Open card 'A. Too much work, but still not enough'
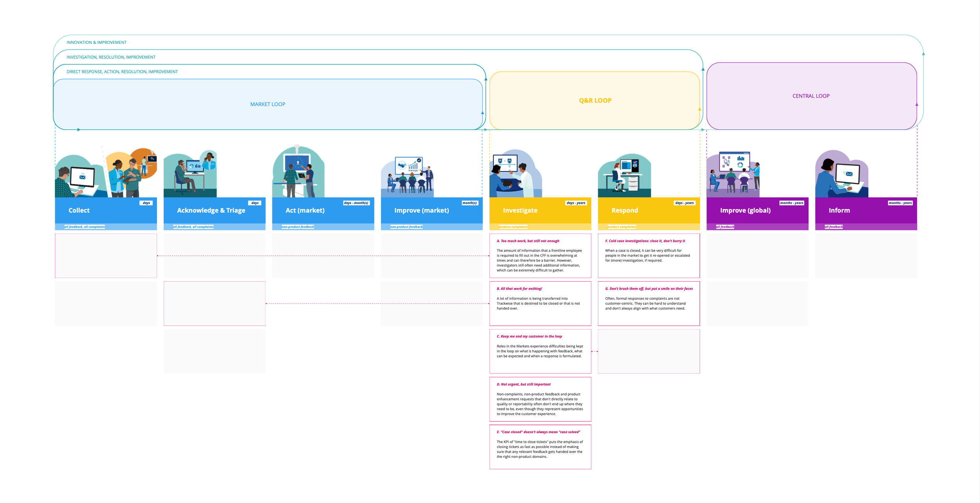The width and height of the screenshot is (980, 503). click(x=540, y=256)
